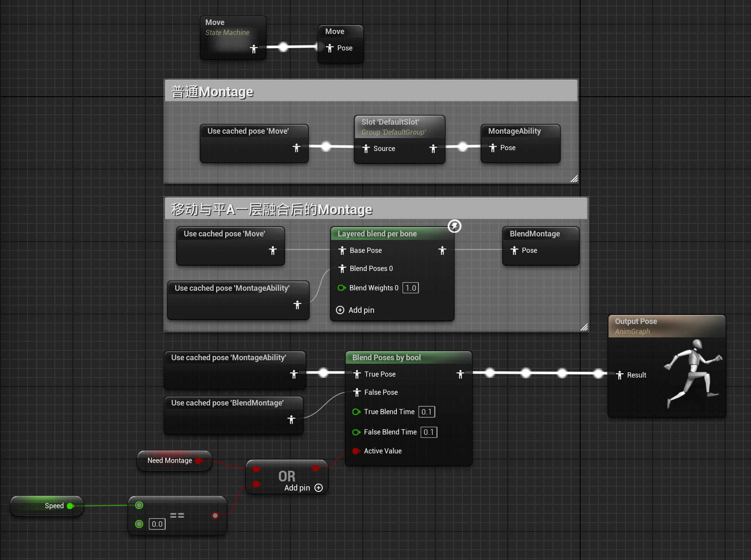The width and height of the screenshot is (751, 560).
Task: Select the 普通Montage comment header
Action: point(211,91)
